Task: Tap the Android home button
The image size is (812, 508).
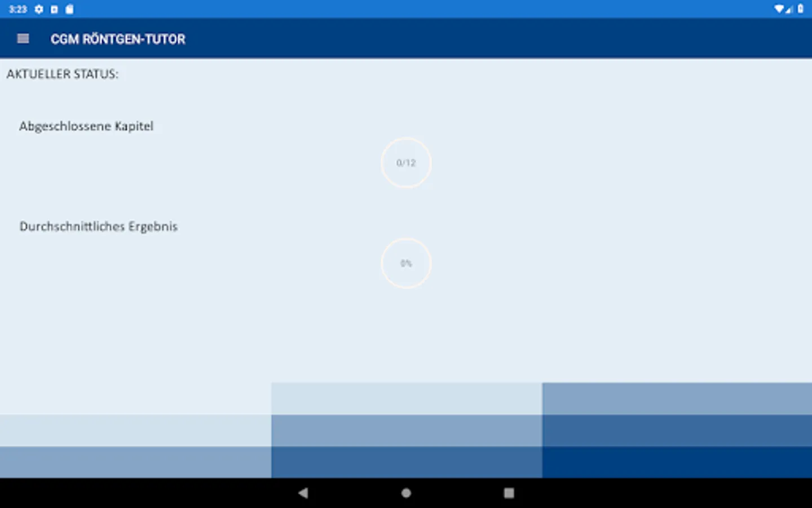Action: click(x=406, y=493)
